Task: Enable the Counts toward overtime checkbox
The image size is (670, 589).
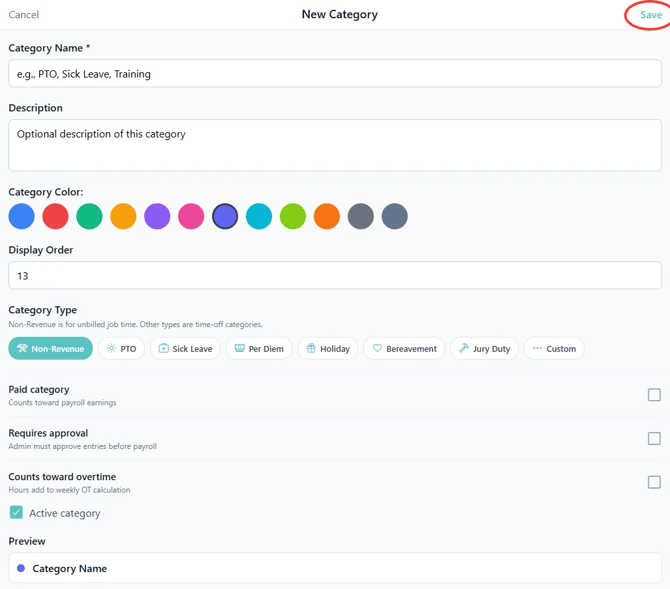Action: click(654, 482)
